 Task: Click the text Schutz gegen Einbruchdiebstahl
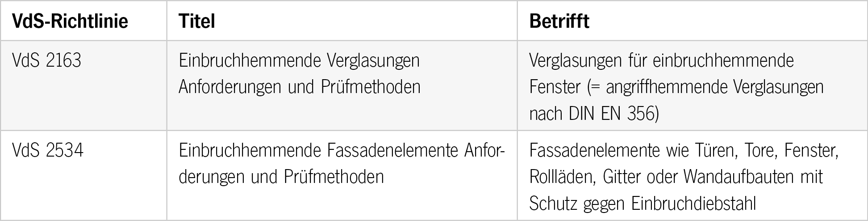point(643,204)
